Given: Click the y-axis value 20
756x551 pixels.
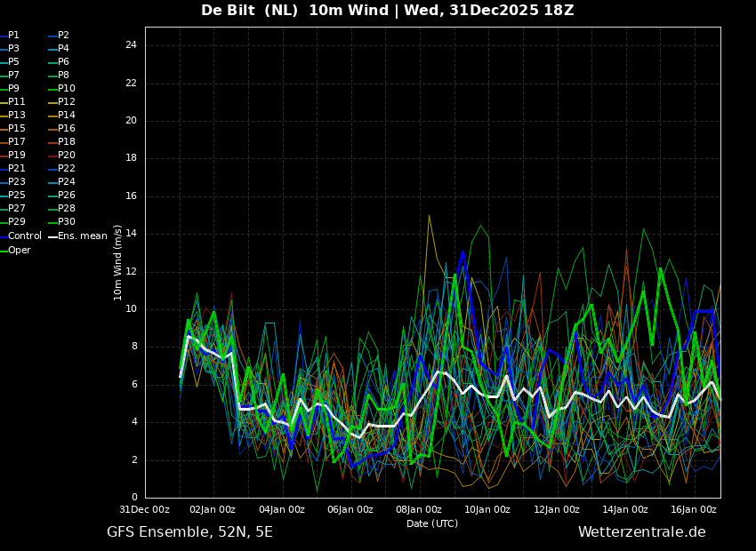Looking at the screenshot, I should [131, 121].
